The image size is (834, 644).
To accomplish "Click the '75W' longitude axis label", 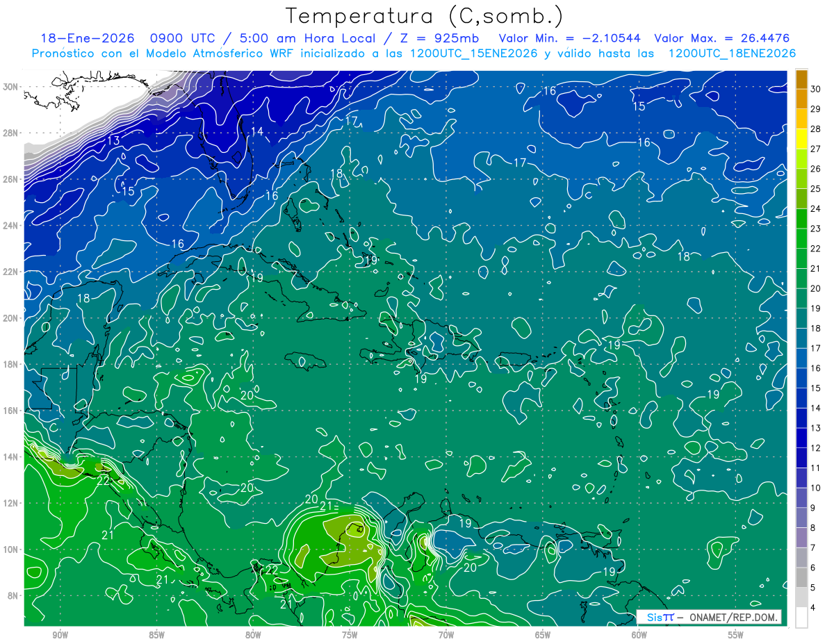I will (350, 635).
